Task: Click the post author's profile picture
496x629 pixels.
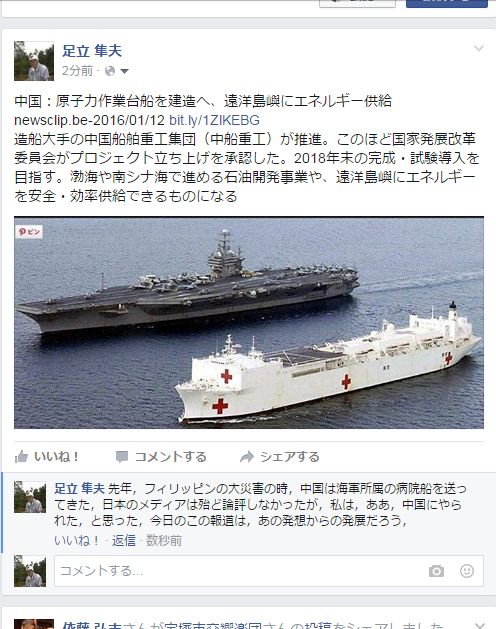Action: click(x=34, y=61)
